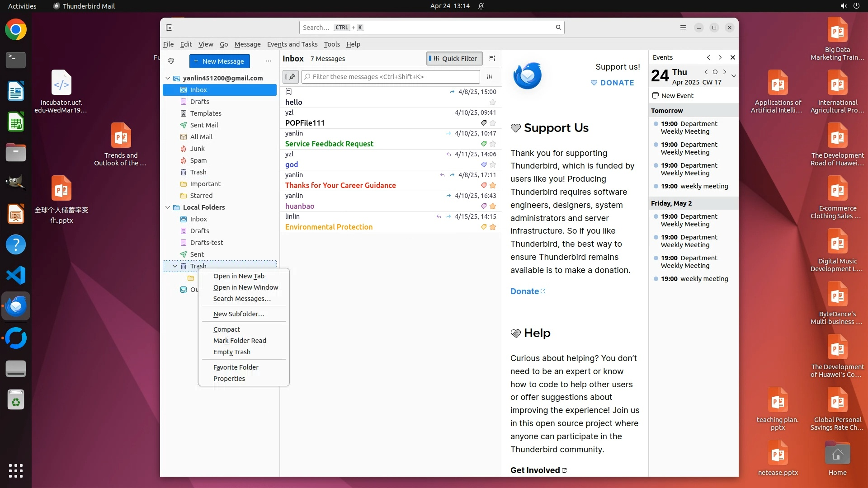Open Visual Studio Code from dock

point(16,275)
